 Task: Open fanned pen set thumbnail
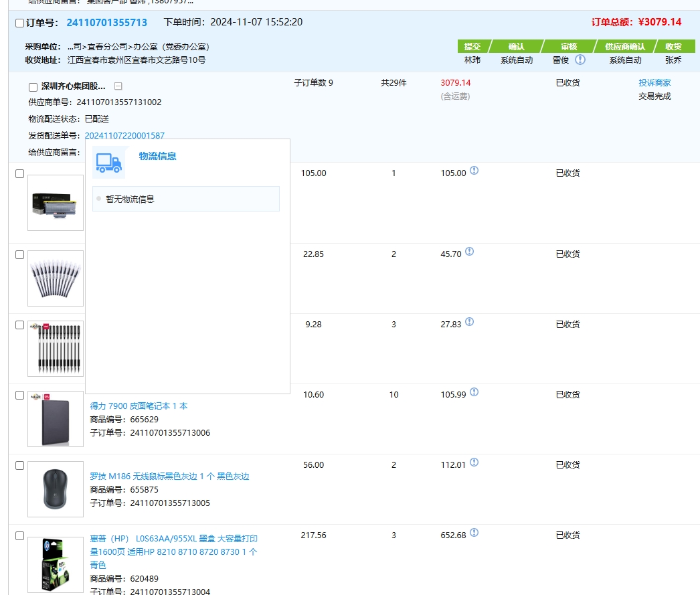pos(56,278)
